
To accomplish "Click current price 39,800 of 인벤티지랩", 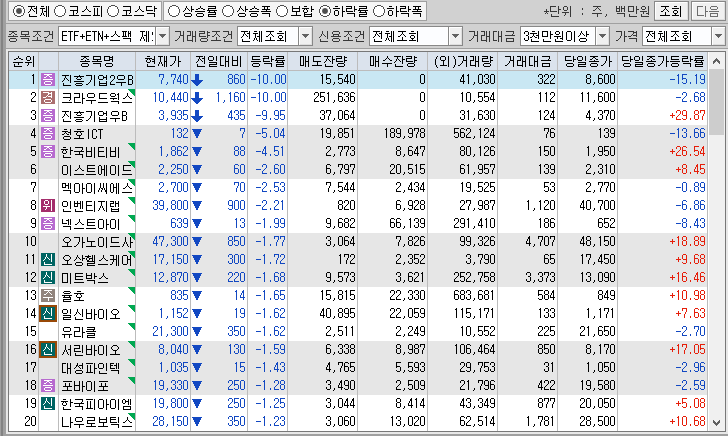I will (x=170, y=205).
